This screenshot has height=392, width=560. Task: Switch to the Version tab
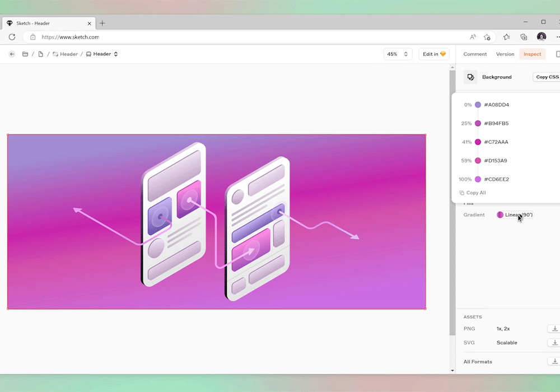(505, 54)
